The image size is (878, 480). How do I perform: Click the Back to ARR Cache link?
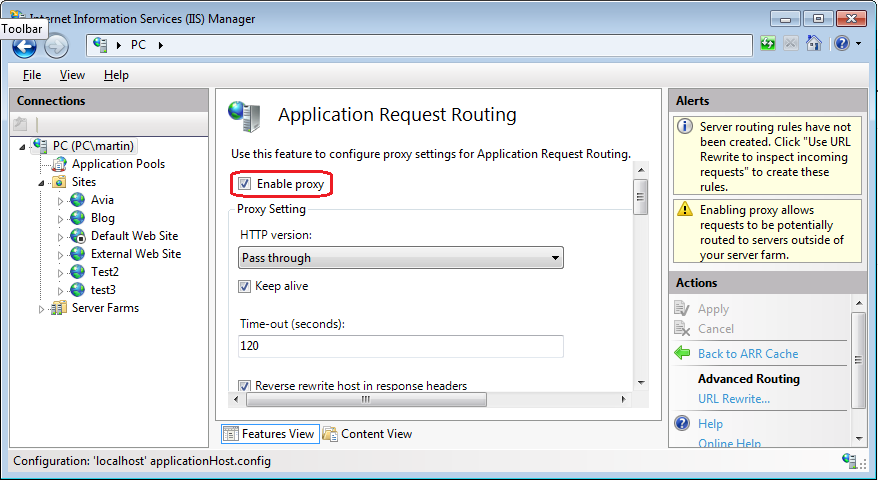coord(747,353)
